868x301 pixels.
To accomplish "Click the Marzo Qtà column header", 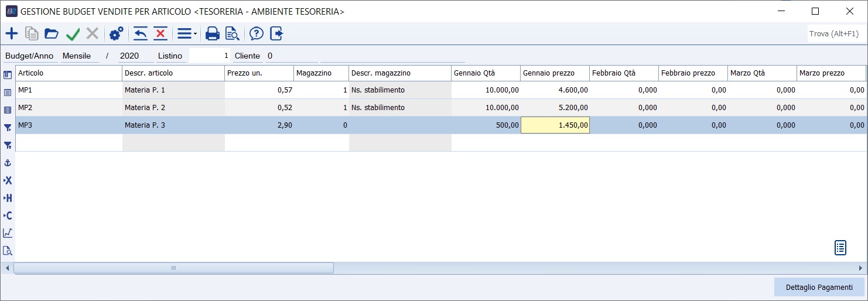I will (x=762, y=73).
